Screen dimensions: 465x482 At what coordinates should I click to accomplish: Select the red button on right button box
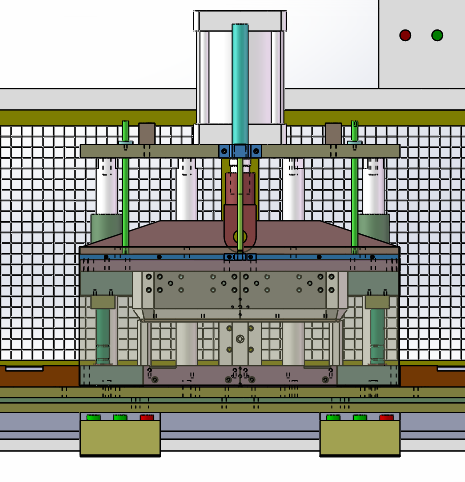(387, 417)
